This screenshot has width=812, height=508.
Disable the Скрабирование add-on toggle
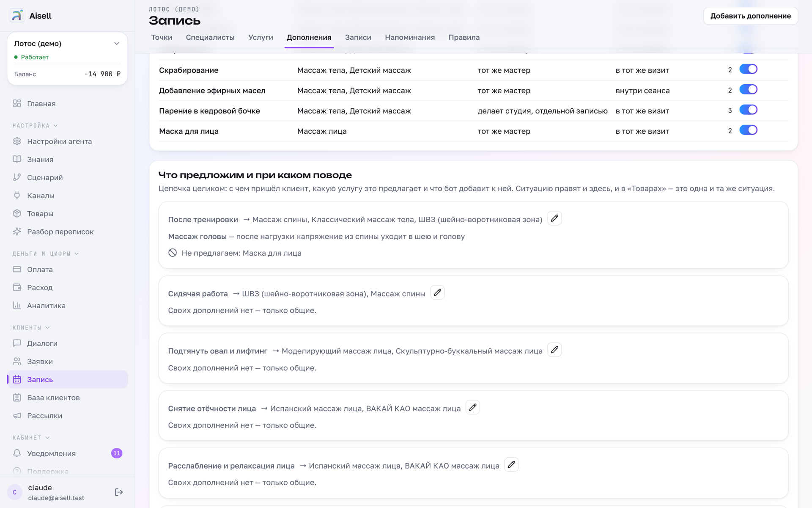point(748,69)
